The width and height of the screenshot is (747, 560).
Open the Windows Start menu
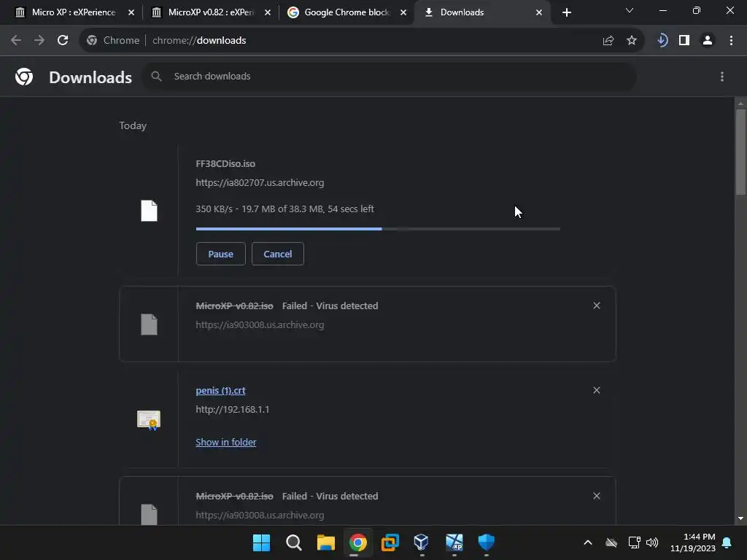261,542
